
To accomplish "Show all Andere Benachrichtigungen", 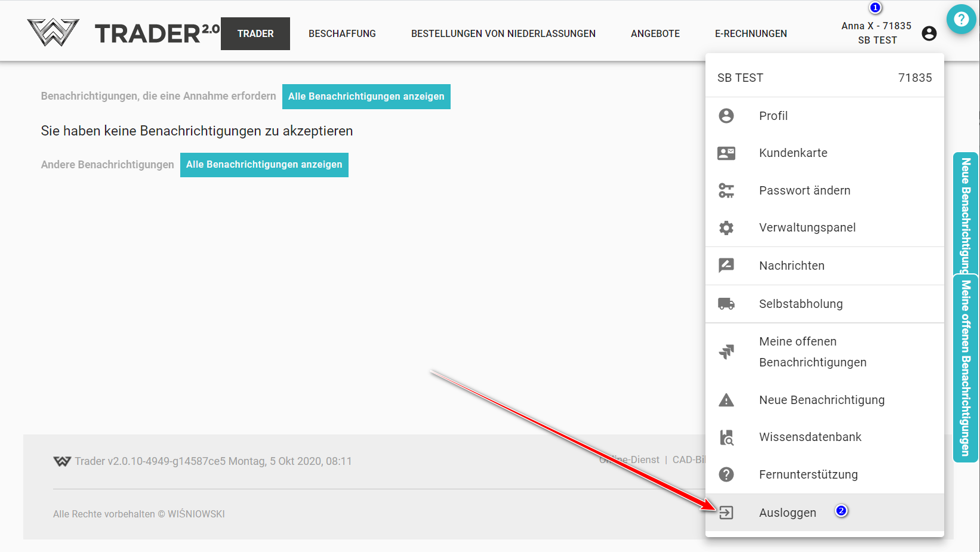I will (264, 165).
